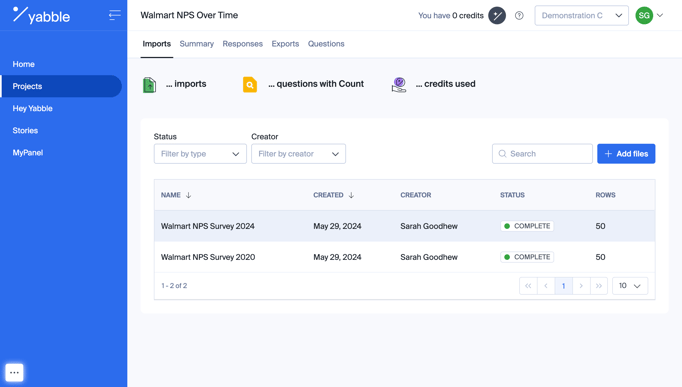Screen dimensions: 682x387
Task: Open Walmart NPS Survey 2024 row
Action: (405, 226)
